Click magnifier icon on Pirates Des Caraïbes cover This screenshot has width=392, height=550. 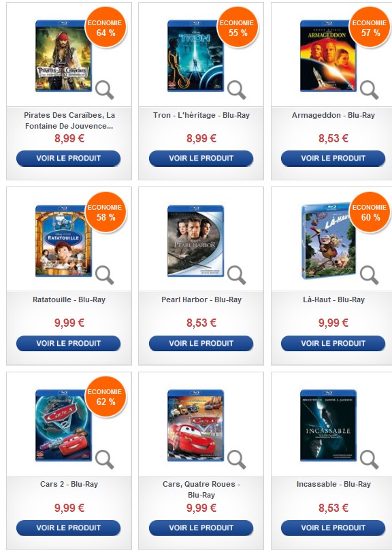tap(105, 90)
